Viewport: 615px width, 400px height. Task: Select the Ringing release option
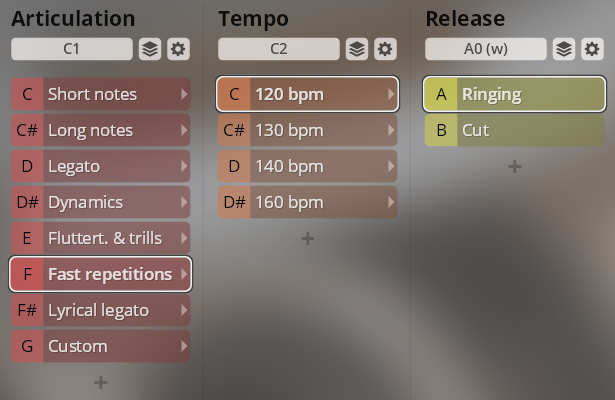click(x=515, y=94)
